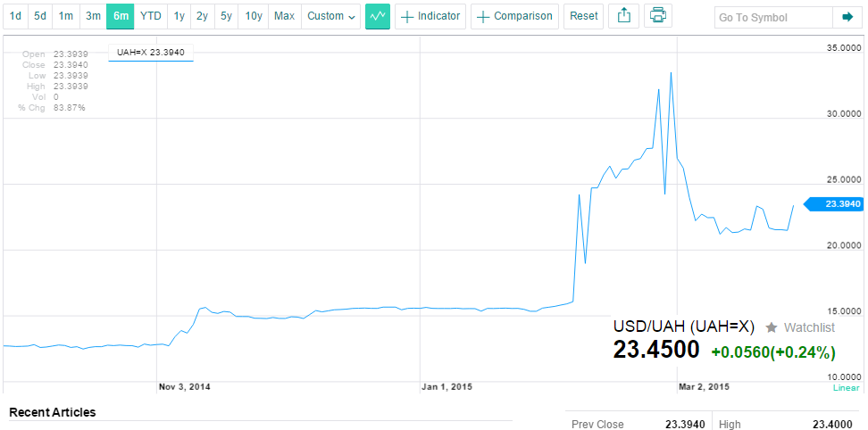Click the Open value 23.3939

pyautogui.click(x=71, y=54)
